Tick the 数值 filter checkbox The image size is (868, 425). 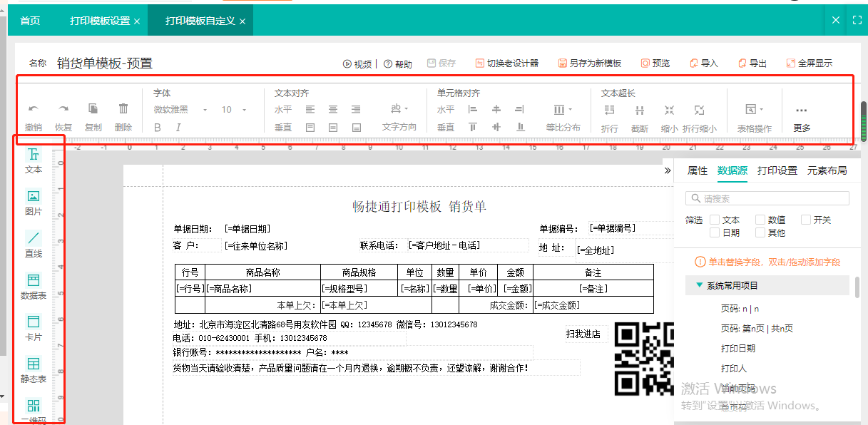tap(760, 220)
